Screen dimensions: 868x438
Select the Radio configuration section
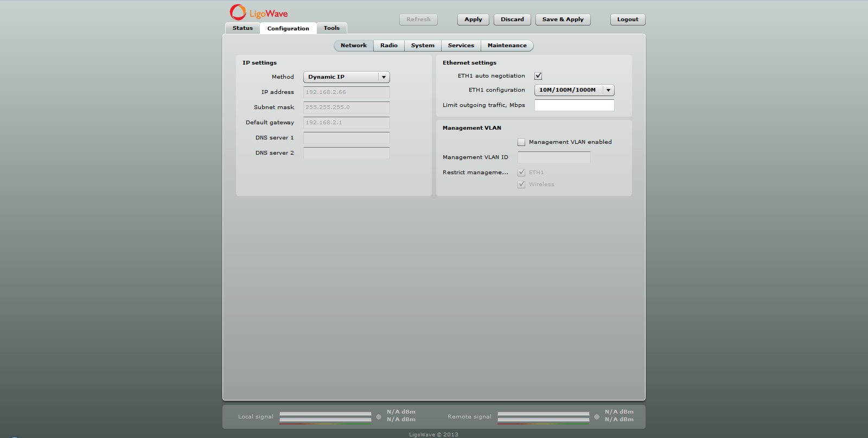(x=388, y=46)
